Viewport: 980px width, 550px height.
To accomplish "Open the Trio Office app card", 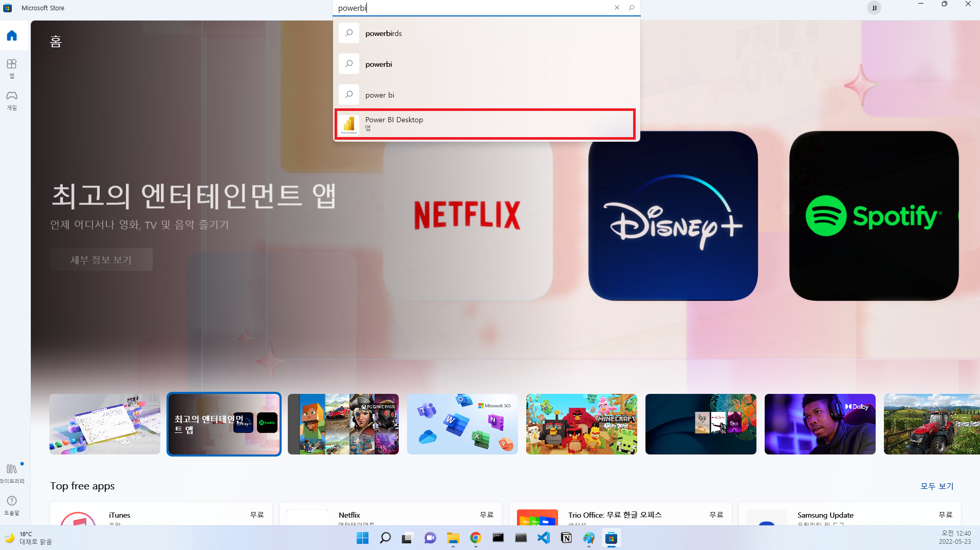I will tap(620, 514).
